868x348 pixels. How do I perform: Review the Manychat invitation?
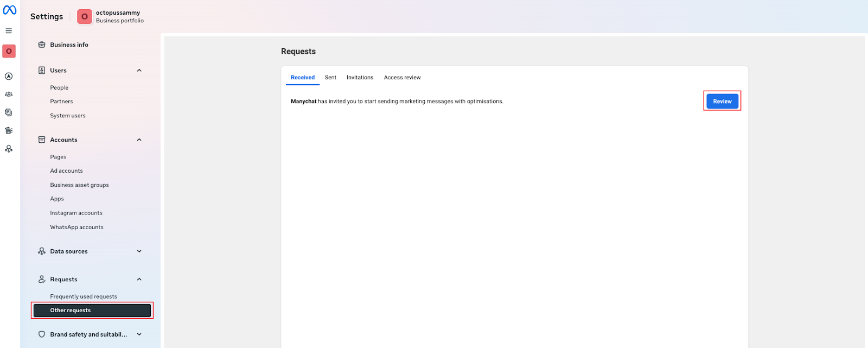pos(722,101)
